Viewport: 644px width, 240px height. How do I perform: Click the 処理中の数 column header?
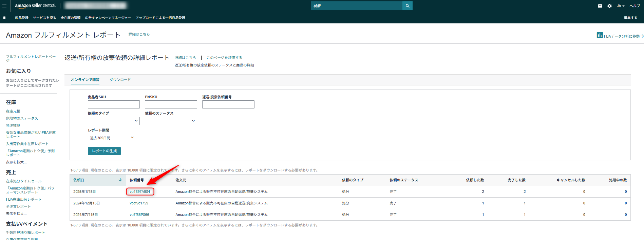618,180
